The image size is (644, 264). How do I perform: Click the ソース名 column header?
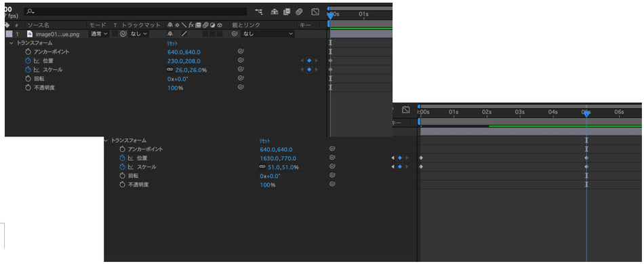click(38, 25)
